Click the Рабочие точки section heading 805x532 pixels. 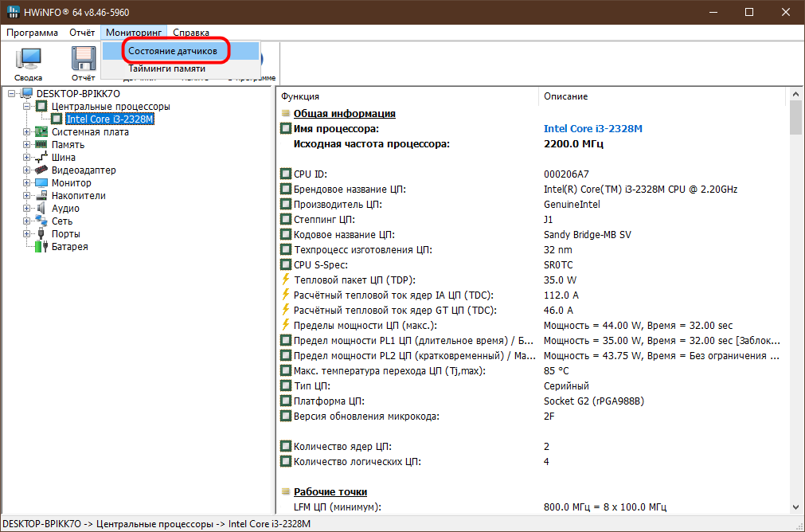(330, 492)
